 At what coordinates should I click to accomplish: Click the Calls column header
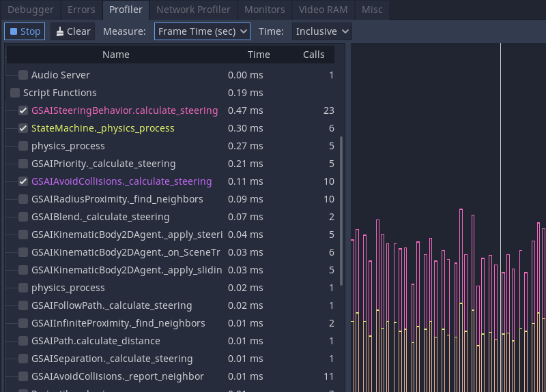click(314, 55)
